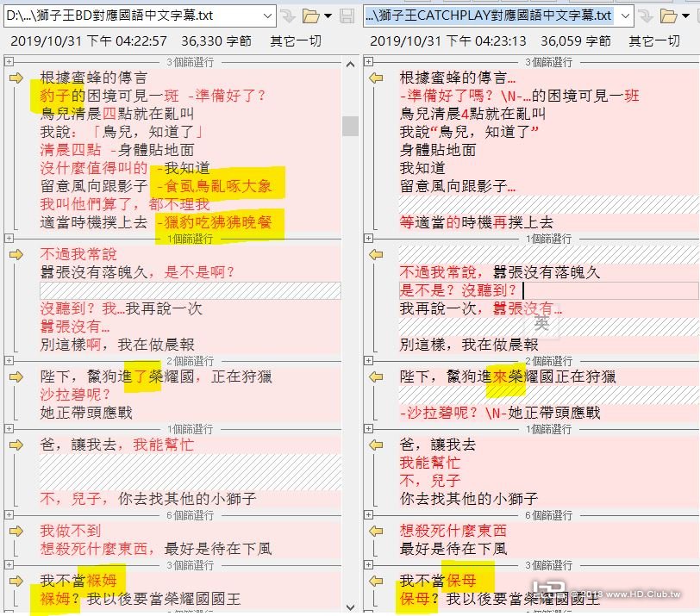
Task: Copy right 爸，讓我去 section to the left
Action: pos(376,445)
